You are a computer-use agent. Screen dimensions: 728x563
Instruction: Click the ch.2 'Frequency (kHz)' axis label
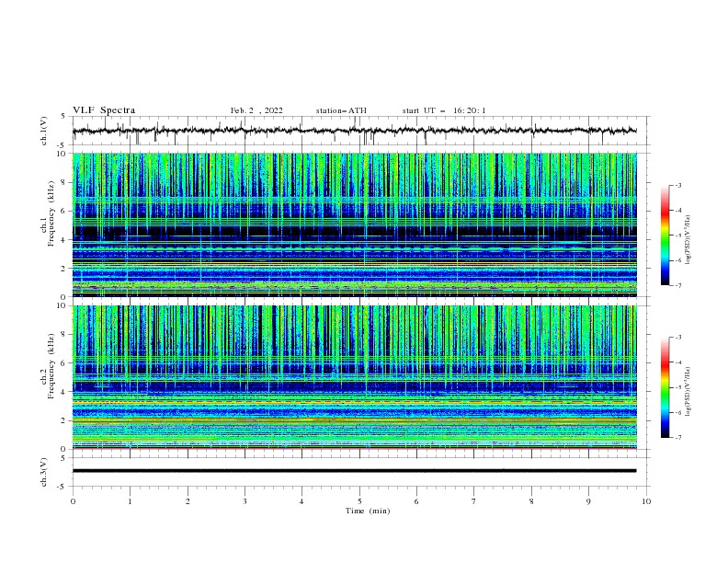(51, 366)
